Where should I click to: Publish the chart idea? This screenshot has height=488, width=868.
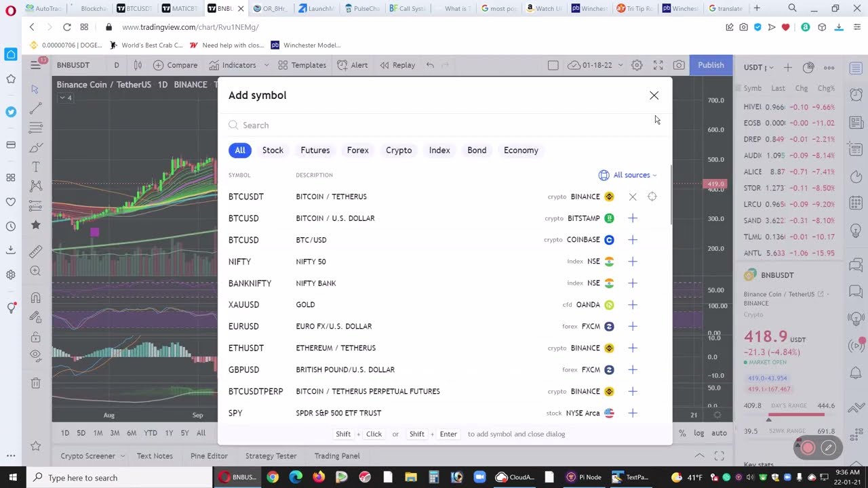click(711, 65)
